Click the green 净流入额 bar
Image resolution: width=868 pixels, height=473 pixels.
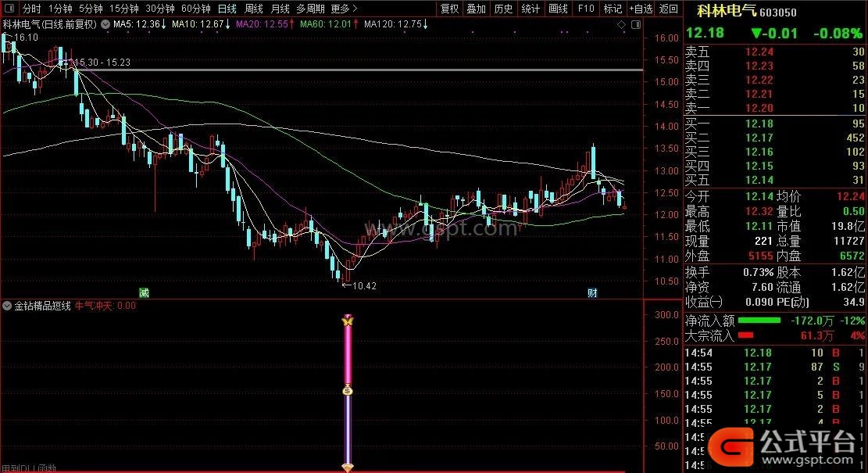coord(759,320)
